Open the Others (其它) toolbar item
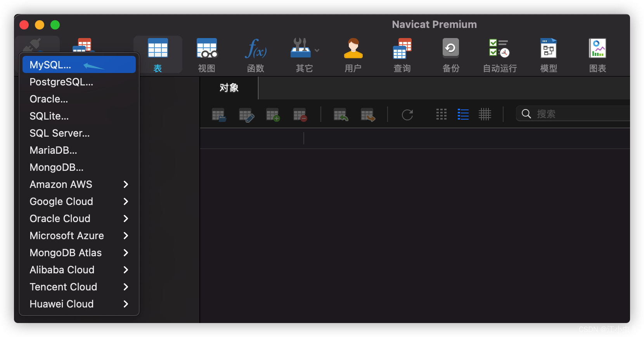Image resolution: width=644 pixels, height=337 pixels. tap(301, 55)
